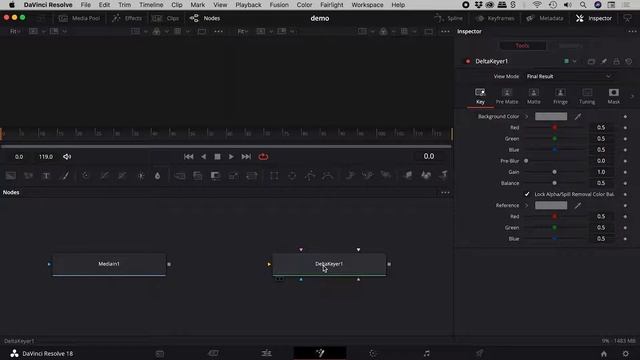This screenshot has height=360, width=640.
Task: Open the View Mode Final Result dropdown
Action: point(569,76)
